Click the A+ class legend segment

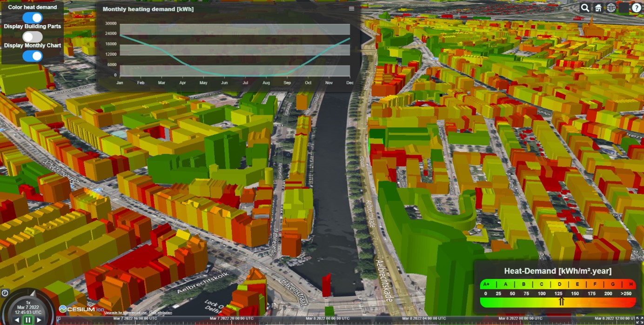pyautogui.click(x=487, y=284)
